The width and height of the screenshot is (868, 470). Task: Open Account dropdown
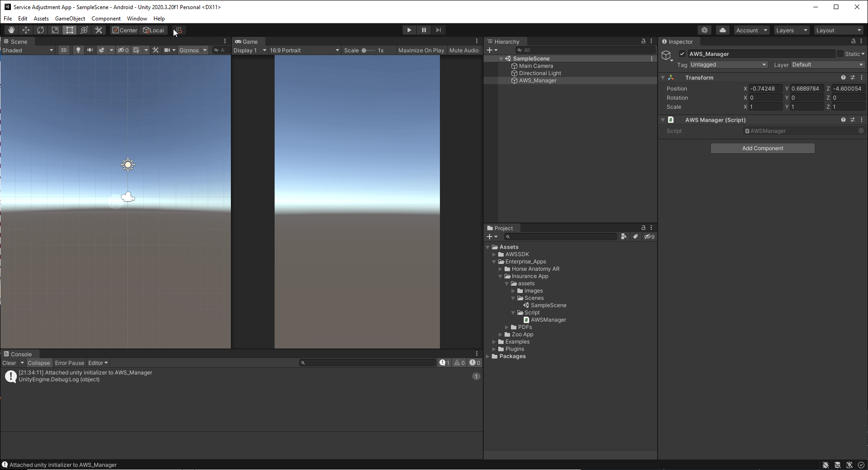(x=751, y=30)
